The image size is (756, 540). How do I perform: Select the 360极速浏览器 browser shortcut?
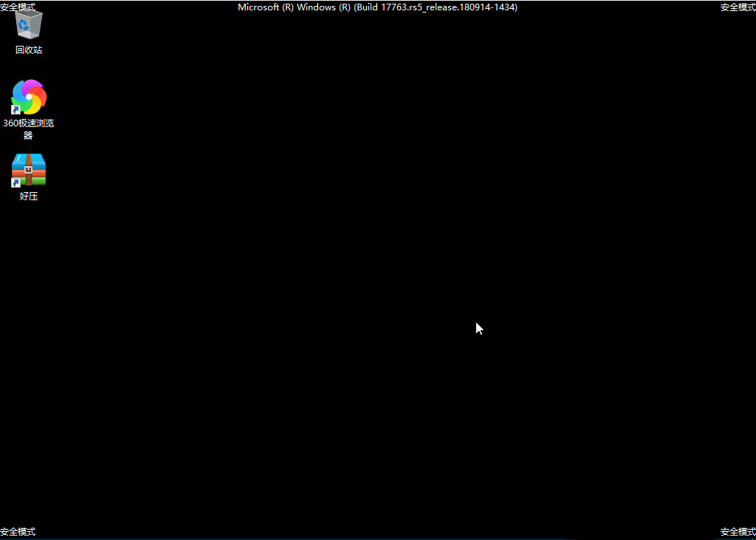29,109
